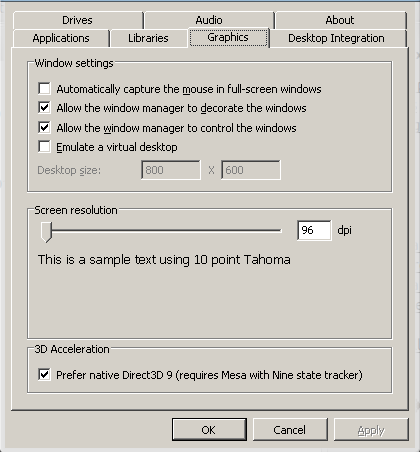The height and width of the screenshot is (452, 420).
Task: Click the Graphics tab
Action: point(228,37)
